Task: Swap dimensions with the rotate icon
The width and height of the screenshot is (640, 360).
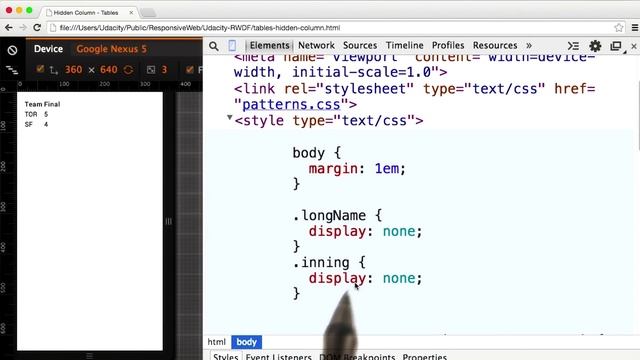Action: (129, 70)
